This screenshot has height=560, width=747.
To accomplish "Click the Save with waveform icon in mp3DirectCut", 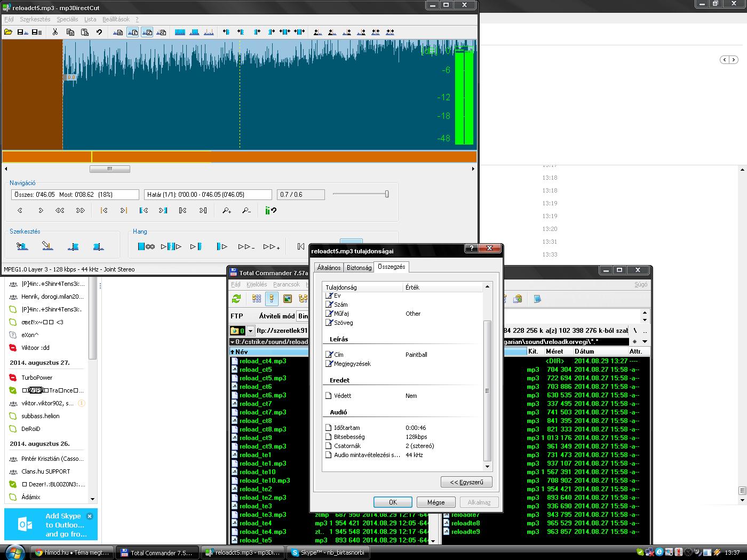I will click(x=22, y=32).
